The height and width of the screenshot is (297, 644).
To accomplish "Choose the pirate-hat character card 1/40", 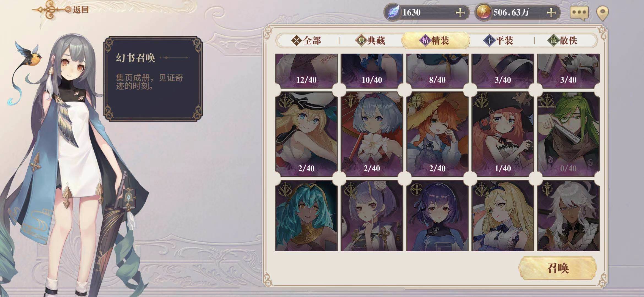I will 503,134.
